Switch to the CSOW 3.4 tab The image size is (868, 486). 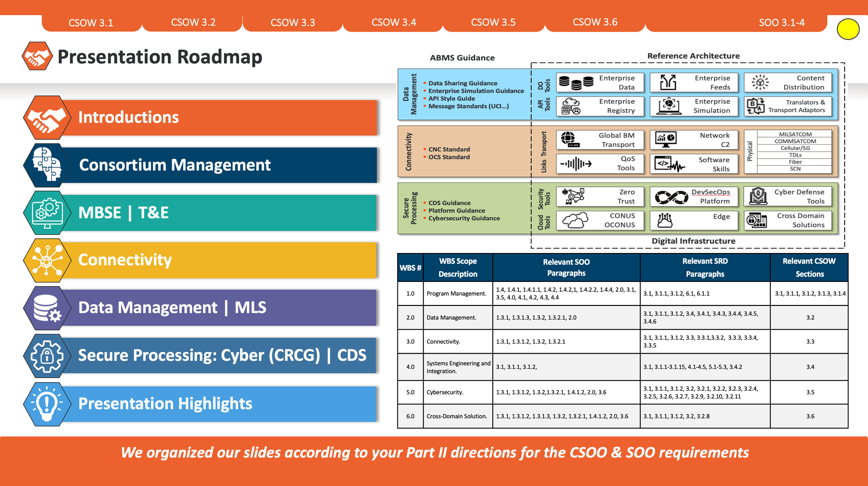393,23
